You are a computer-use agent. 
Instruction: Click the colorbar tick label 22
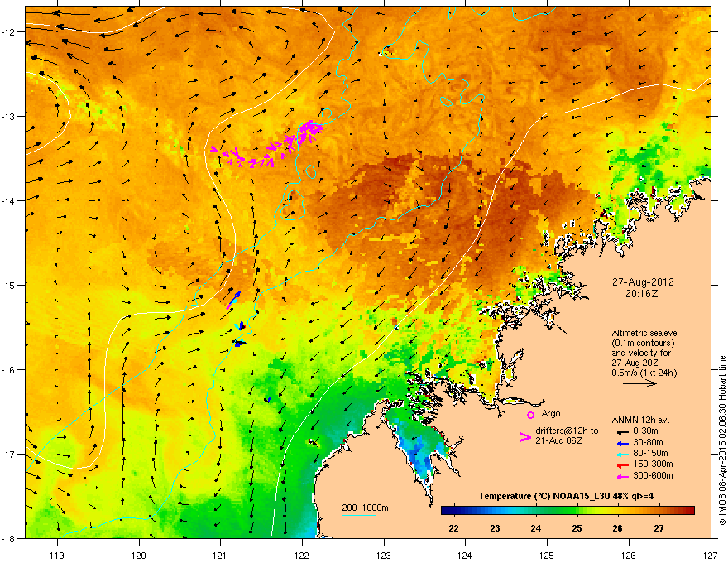coord(454,528)
